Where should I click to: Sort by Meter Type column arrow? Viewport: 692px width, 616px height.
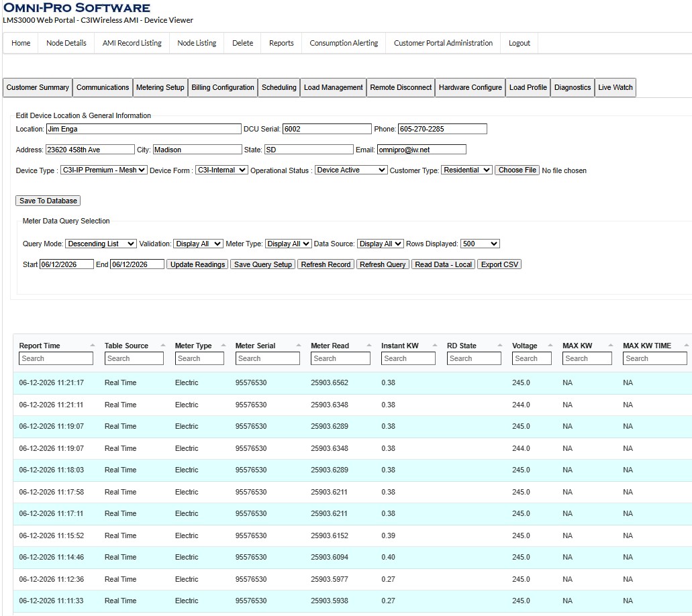(224, 346)
